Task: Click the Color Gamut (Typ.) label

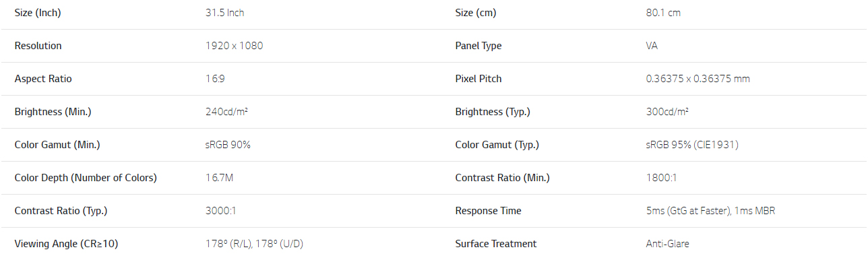Action: pyautogui.click(x=497, y=145)
